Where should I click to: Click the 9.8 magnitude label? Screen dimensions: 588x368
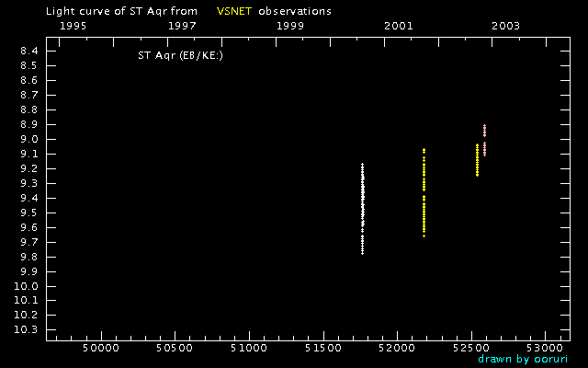(29, 257)
